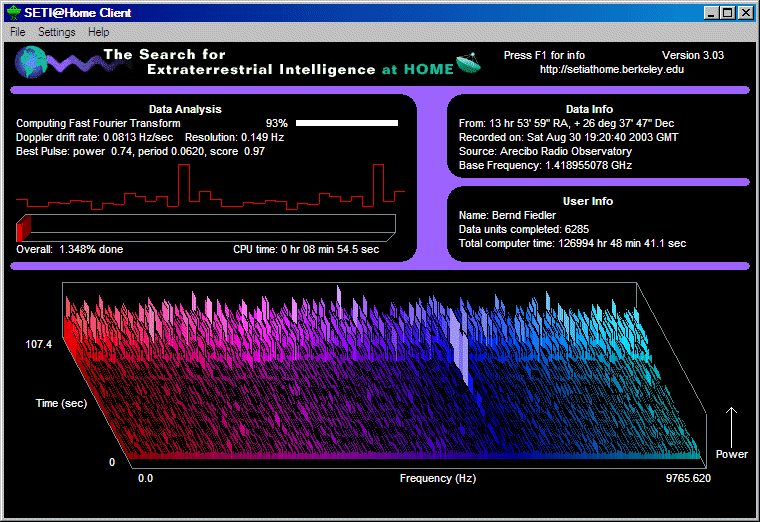Click the '93%' percentage text
Viewport: 760px width, 522px height.
(x=277, y=124)
